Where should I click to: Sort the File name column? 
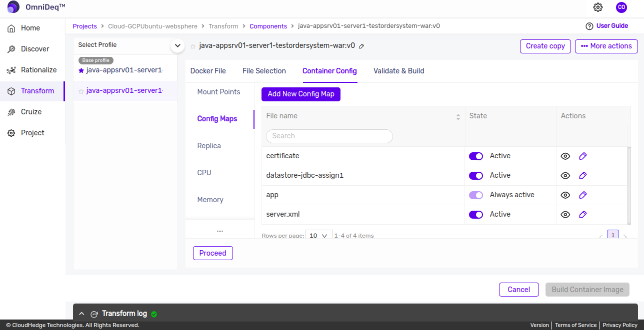[458, 117]
